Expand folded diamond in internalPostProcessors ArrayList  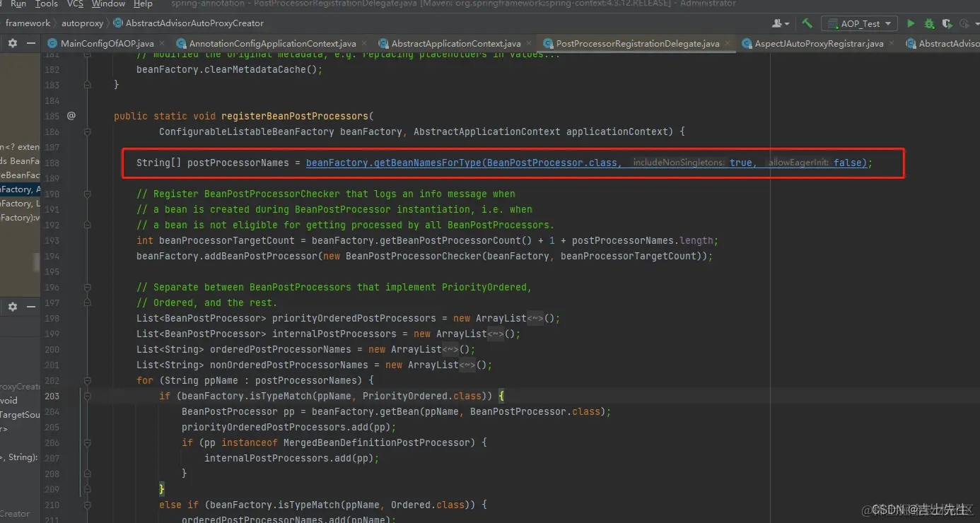(496, 334)
